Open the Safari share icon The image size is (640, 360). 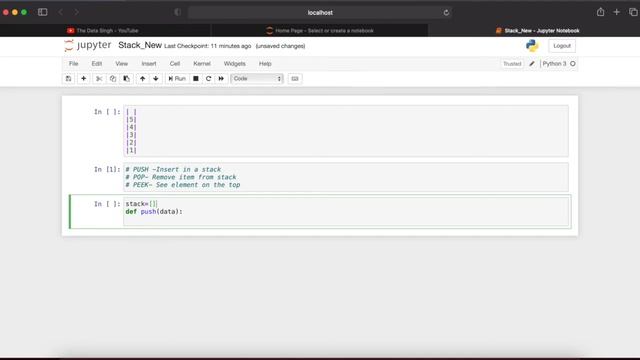pos(600,12)
